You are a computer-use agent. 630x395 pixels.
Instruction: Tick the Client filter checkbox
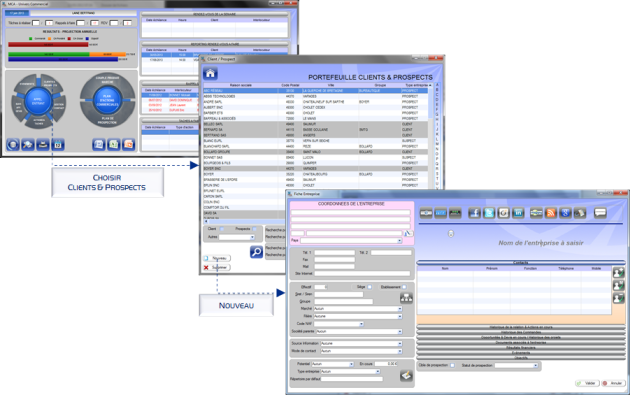(x=222, y=229)
